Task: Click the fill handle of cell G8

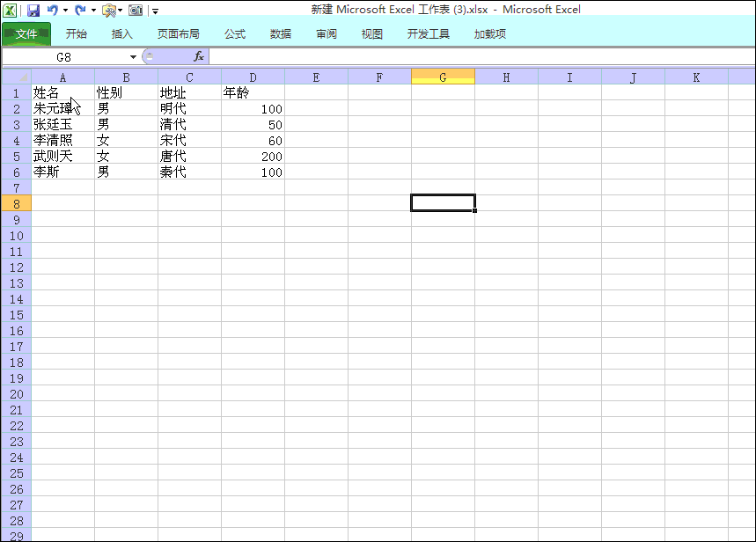Action: pyautogui.click(x=475, y=210)
